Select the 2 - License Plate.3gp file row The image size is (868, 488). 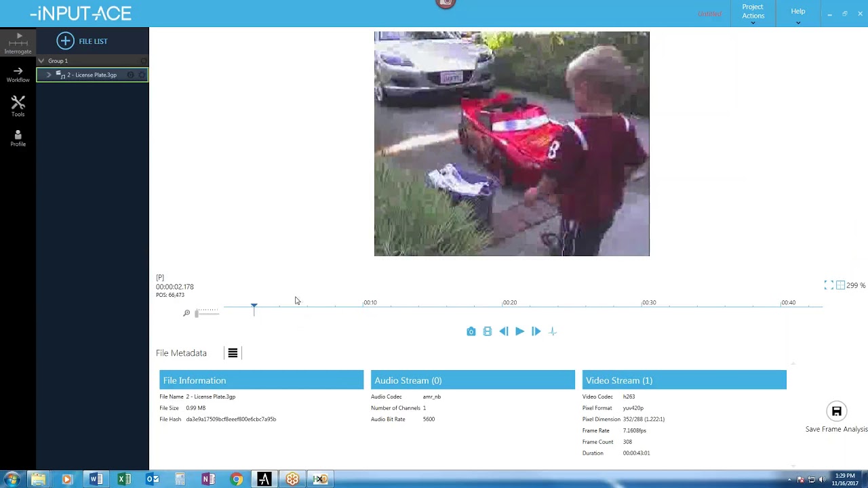point(92,75)
